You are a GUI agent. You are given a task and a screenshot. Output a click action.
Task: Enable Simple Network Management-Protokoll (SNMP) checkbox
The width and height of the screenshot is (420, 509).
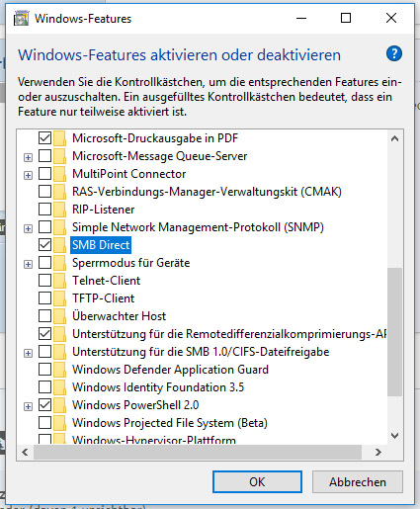coord(44,227)
